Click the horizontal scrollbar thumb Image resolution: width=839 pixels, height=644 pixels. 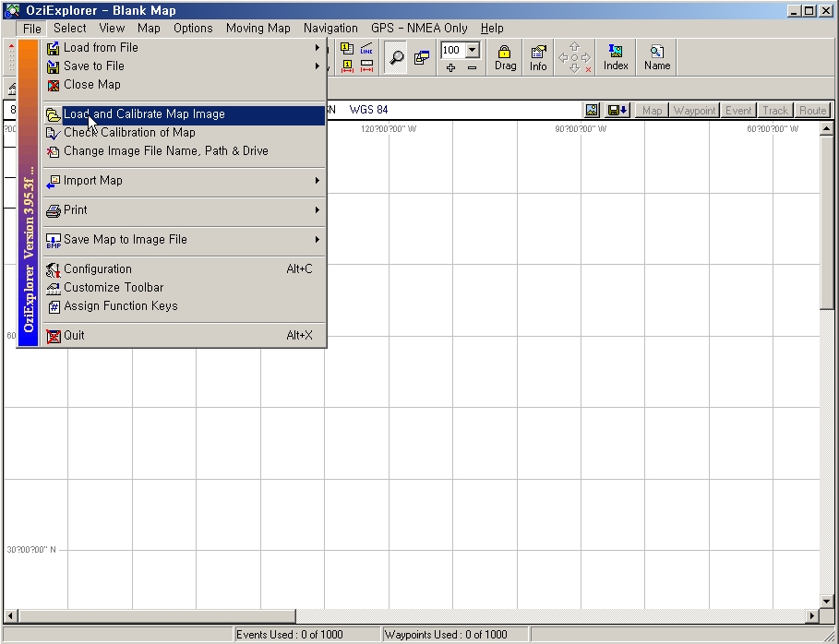tap(156, 615)
